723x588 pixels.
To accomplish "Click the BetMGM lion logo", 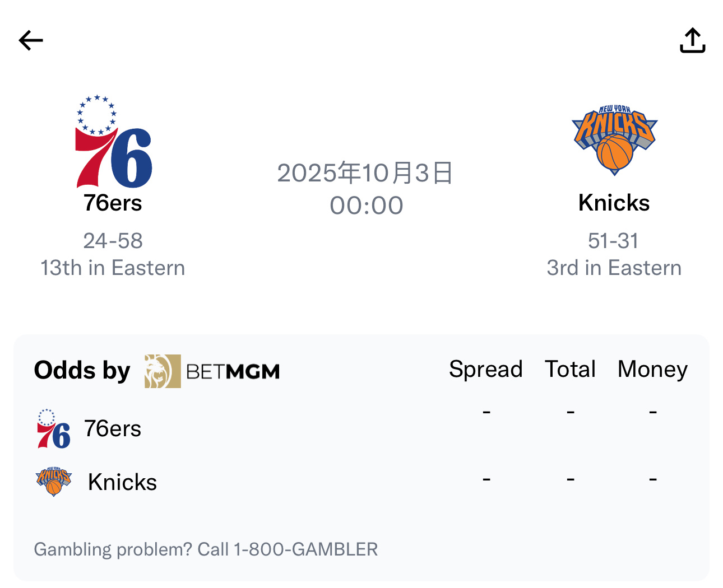I will pos(163,371).
